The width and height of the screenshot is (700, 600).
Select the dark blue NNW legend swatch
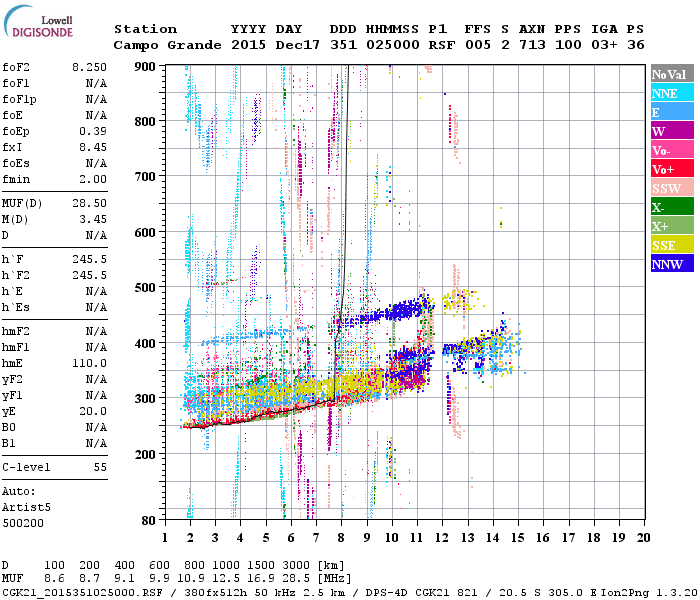tap(672, 263)
